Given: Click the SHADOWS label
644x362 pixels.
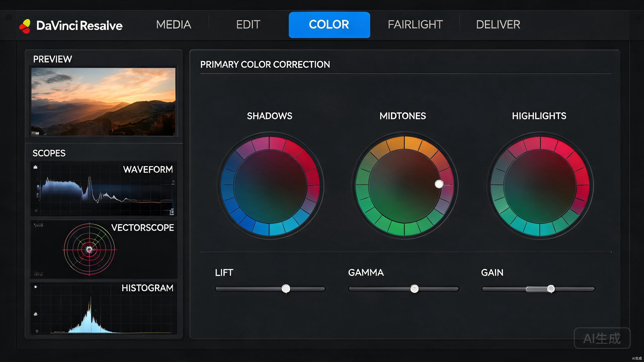Looking at the screenshot, I should coord(269,116).
